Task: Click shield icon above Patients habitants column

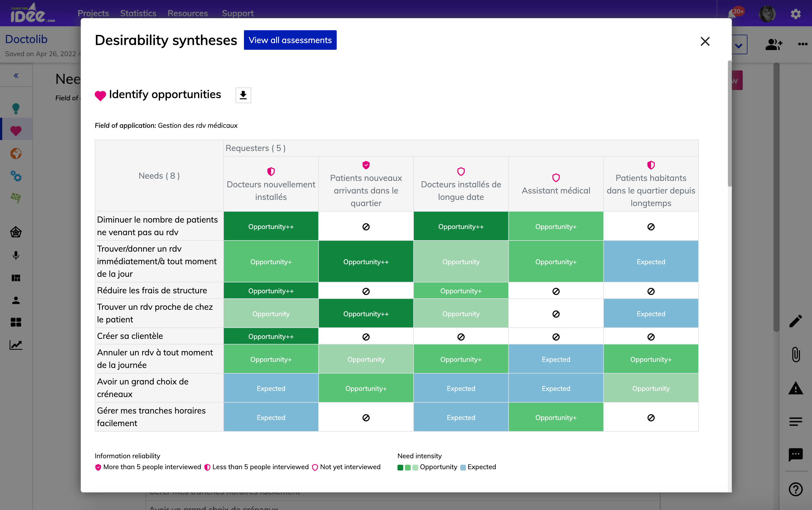Action: [x=651, y=165]
